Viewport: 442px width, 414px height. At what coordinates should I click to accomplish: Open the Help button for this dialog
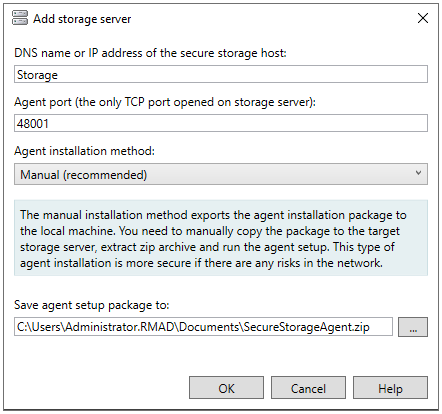390,388
